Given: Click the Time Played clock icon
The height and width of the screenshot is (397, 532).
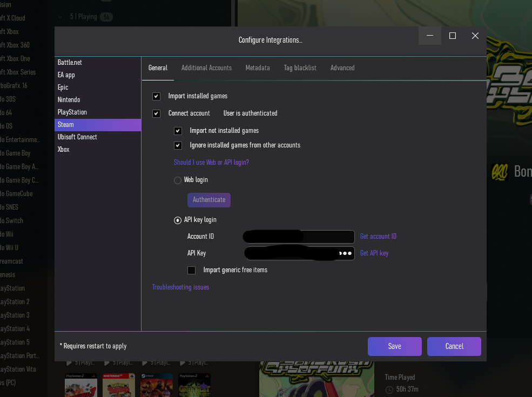Looking at the screenshot, I should [x=389, y=390].
